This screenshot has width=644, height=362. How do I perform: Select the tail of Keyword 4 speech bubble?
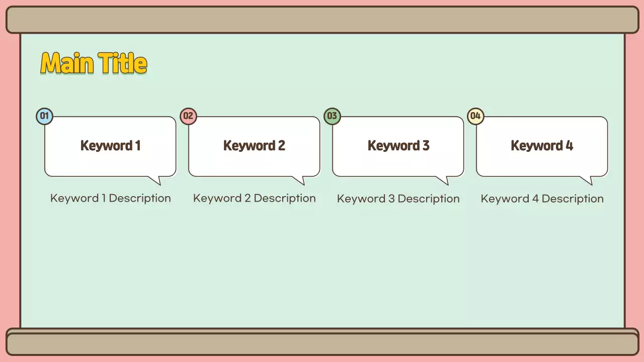[x=587, y=179]
